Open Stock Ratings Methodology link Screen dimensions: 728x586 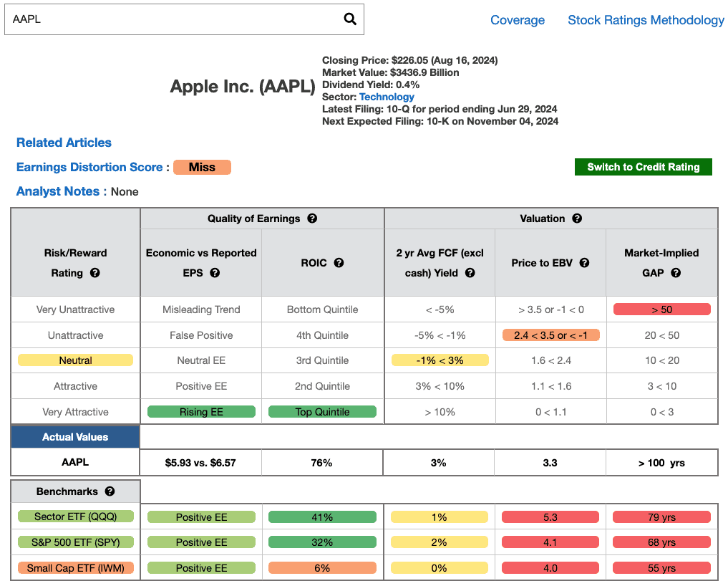click(646, 20)
